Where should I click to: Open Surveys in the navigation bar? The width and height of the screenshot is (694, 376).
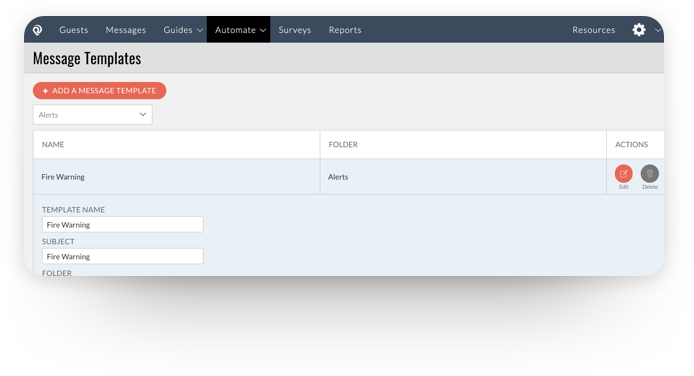coord(295,30)
